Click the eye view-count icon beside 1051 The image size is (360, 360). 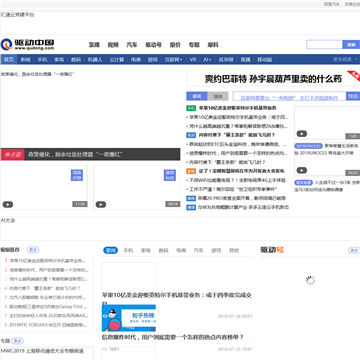105,349
